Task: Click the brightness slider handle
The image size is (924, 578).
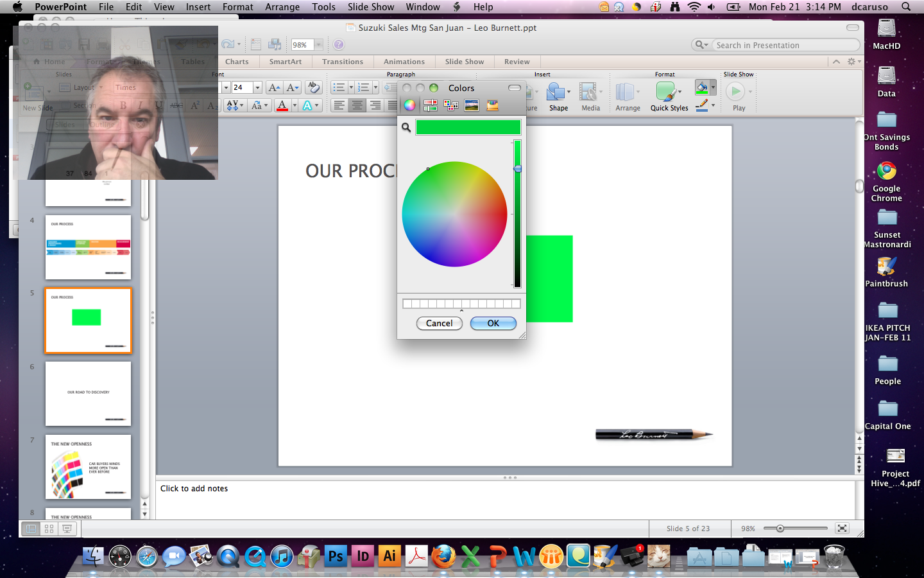Action: [x=517, y=169]
